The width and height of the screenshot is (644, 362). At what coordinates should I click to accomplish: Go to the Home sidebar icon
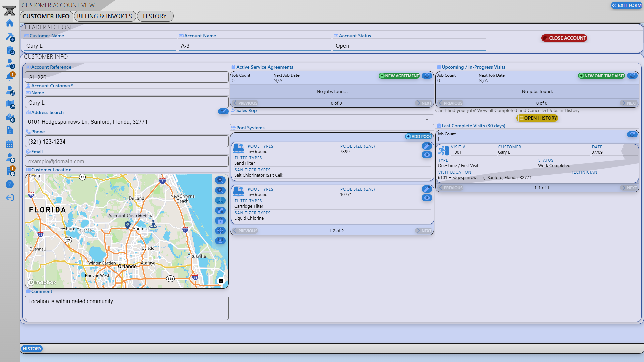click(x=10, y=23)
